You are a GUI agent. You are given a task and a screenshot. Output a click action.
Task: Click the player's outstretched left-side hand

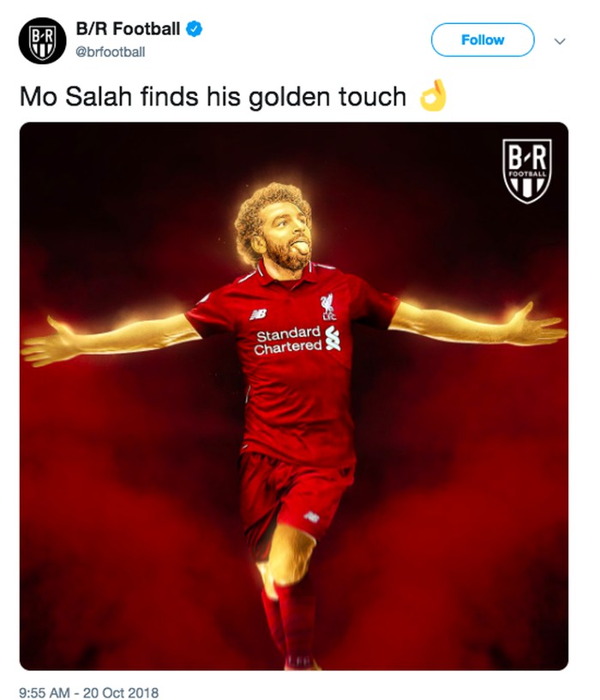click(x=48, y=342)
